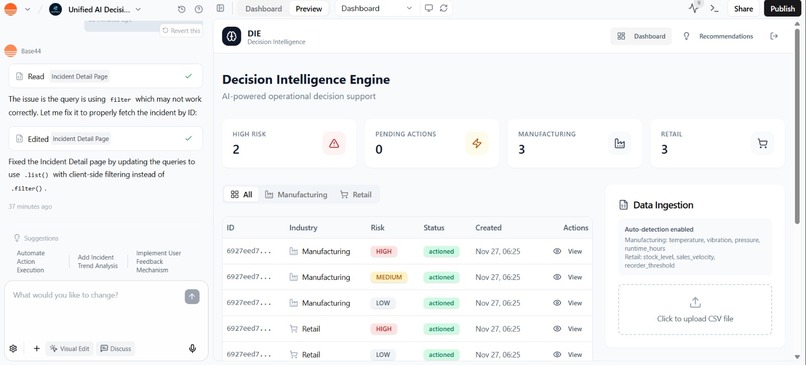Click Manufacturing factory icon in stat card
This screenshot has width=806, height=365.
pos(620,144)
